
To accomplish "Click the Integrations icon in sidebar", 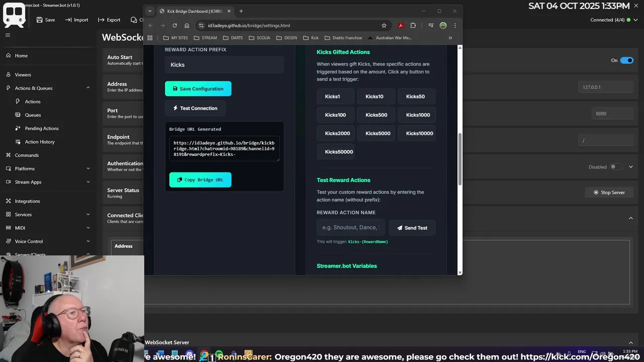I will pos(8,201).
